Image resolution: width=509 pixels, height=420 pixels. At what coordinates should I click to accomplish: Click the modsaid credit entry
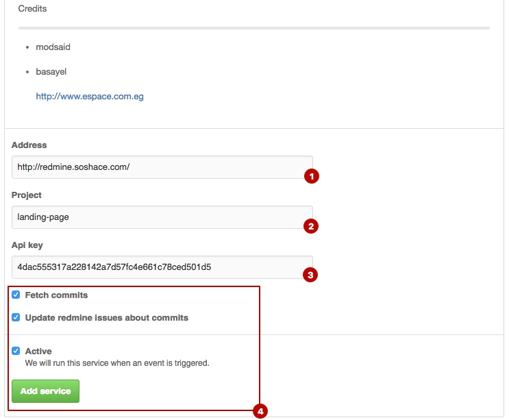pos(53,47)
